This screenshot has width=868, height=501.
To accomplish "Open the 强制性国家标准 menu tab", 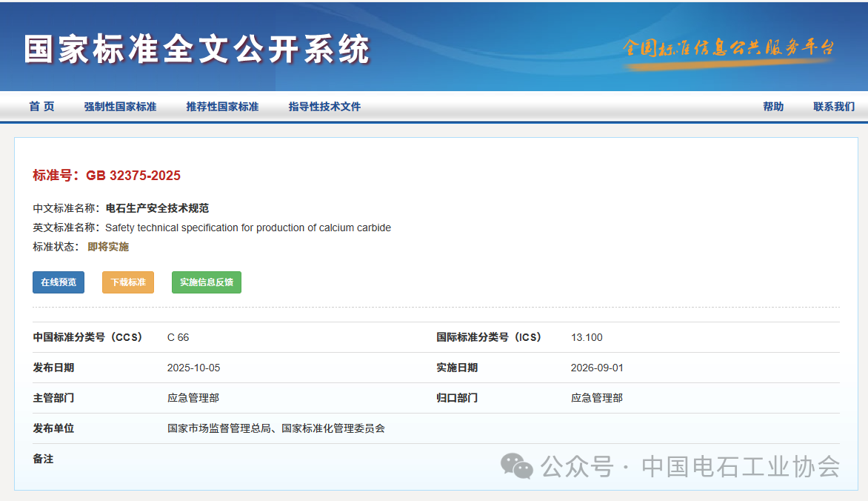I will (x=120, y=107).
